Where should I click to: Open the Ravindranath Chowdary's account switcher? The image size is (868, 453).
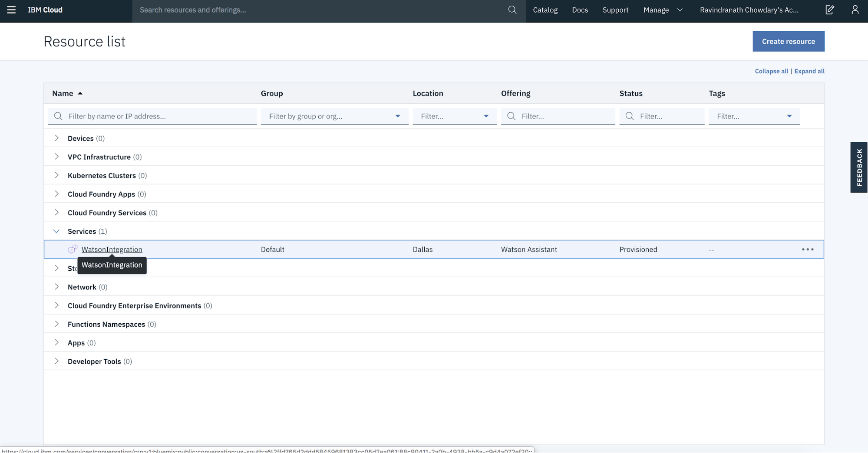tap(749, 10)
